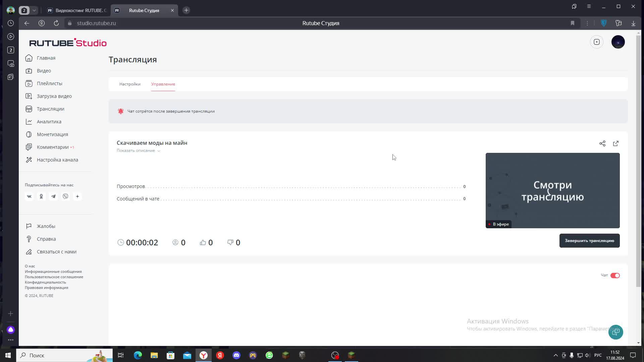Open broadcast in new window icon

coord(616,143)
